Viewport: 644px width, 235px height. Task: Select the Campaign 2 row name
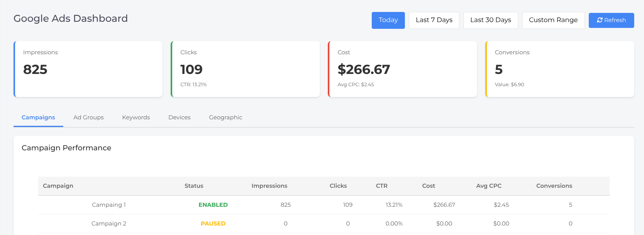coord(109,224)
